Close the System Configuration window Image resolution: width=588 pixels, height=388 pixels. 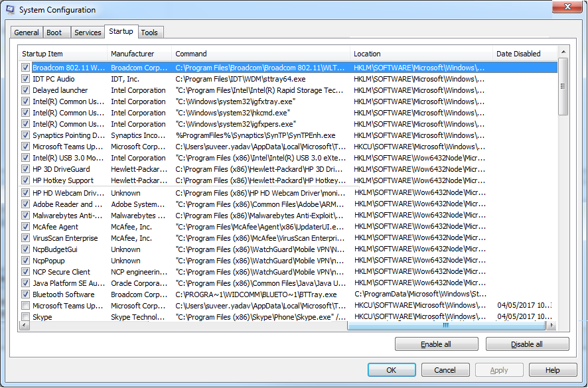567,7
